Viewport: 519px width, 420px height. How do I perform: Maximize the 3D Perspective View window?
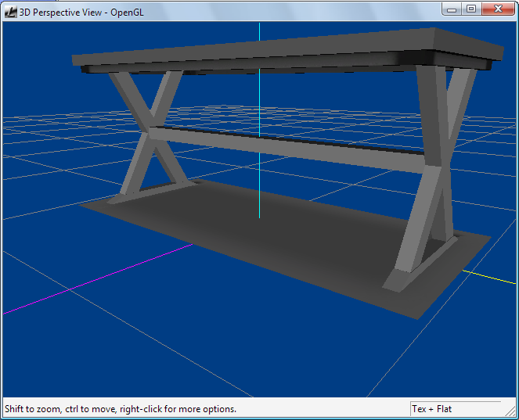click(x=471, y=9)
